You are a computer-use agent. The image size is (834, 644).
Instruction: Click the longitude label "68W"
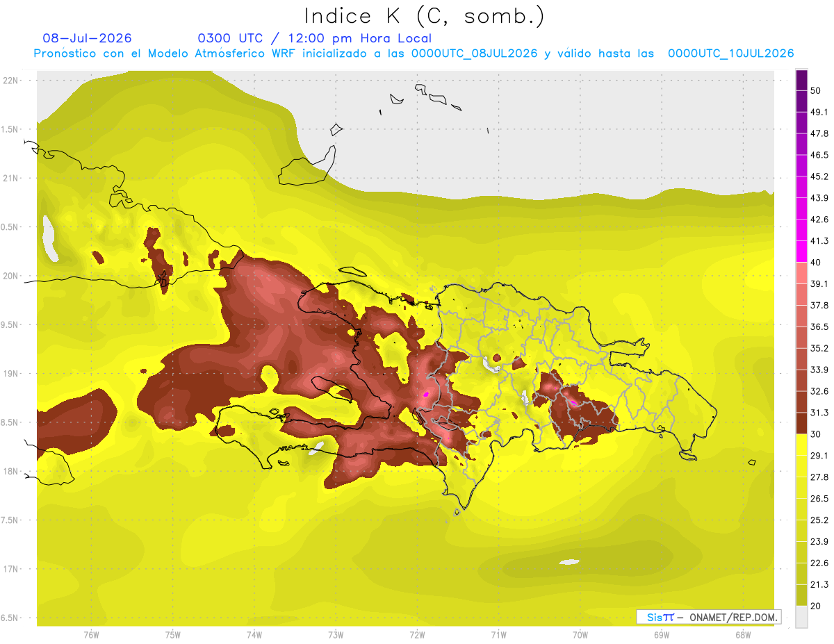coord(743,634)
